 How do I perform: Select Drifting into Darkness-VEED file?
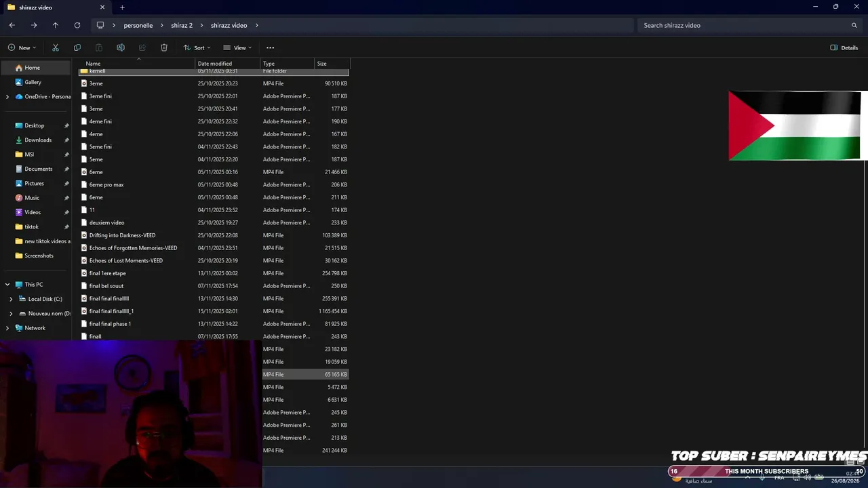pyautogui.click(x=214, y=235)
